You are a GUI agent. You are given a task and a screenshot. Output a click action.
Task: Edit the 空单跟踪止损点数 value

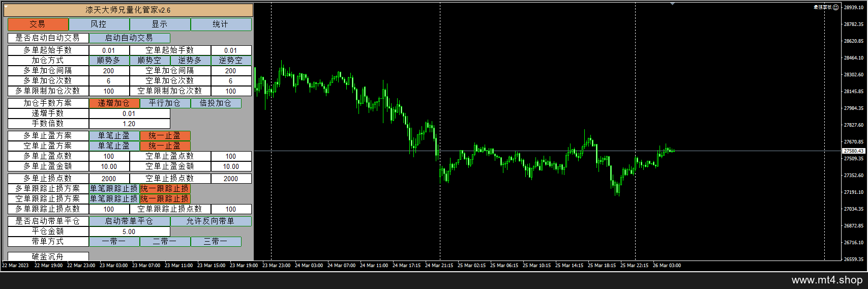pyautogui.click(x=231, y=209)
